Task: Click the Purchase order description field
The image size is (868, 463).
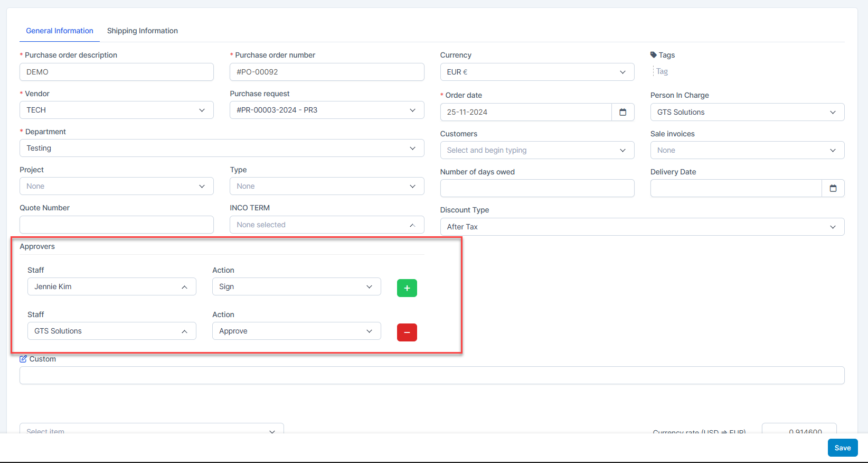Action: click(x=116, y=72)
